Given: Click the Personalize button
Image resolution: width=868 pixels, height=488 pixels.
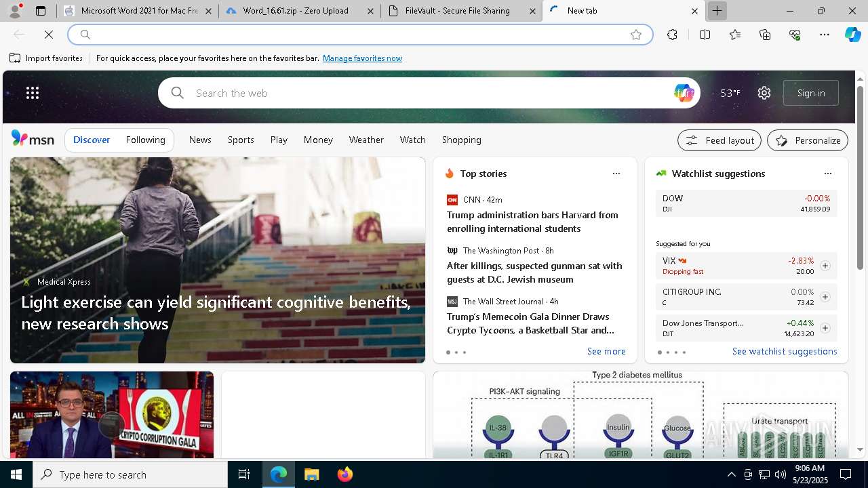Looking at the screenshot, I should [x=808, y=140].
